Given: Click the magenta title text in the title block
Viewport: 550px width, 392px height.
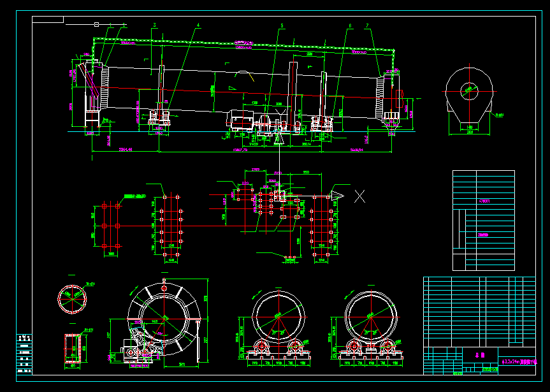Looking at the screenshot, I should coord(481,355).
